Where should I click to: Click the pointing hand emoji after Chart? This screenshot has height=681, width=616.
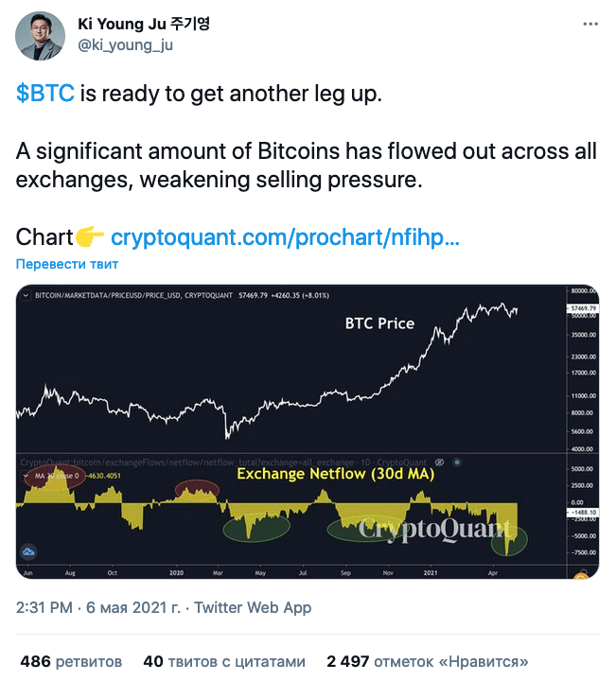pyautogui.click(x=90, y=237)
